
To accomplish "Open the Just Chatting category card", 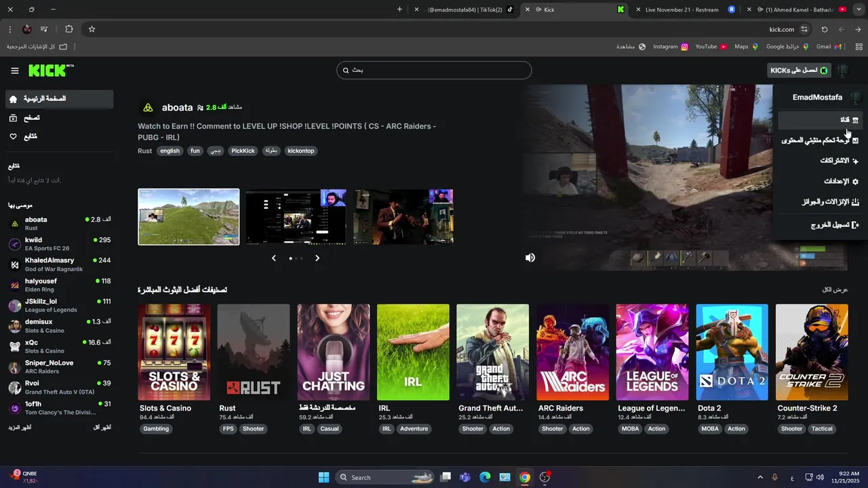I will pos(333,352).
